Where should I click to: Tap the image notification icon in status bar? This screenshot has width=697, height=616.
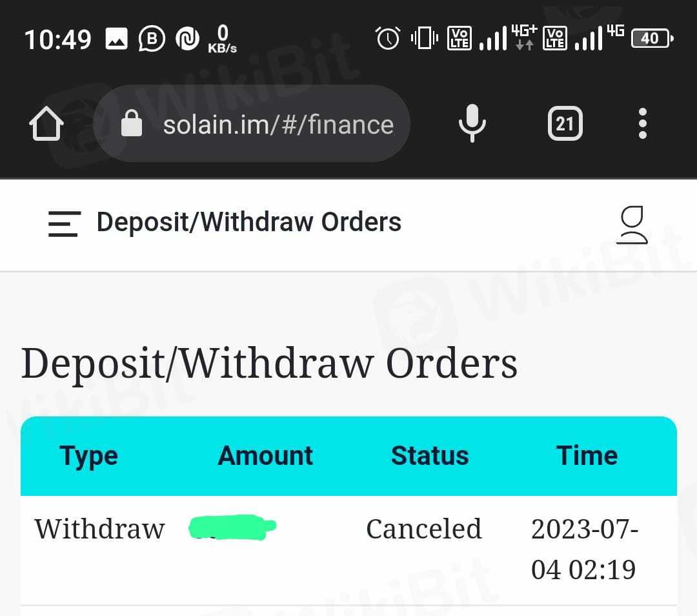(x=116, y=39)
